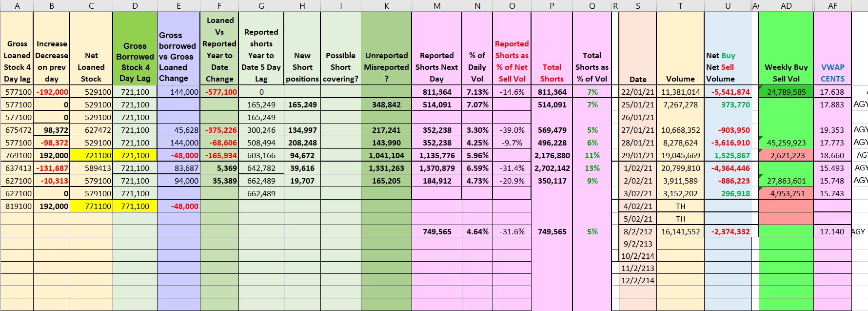Click the cell with value 98,372
This screenshot has height=311, width=868.
coord(51,130)
